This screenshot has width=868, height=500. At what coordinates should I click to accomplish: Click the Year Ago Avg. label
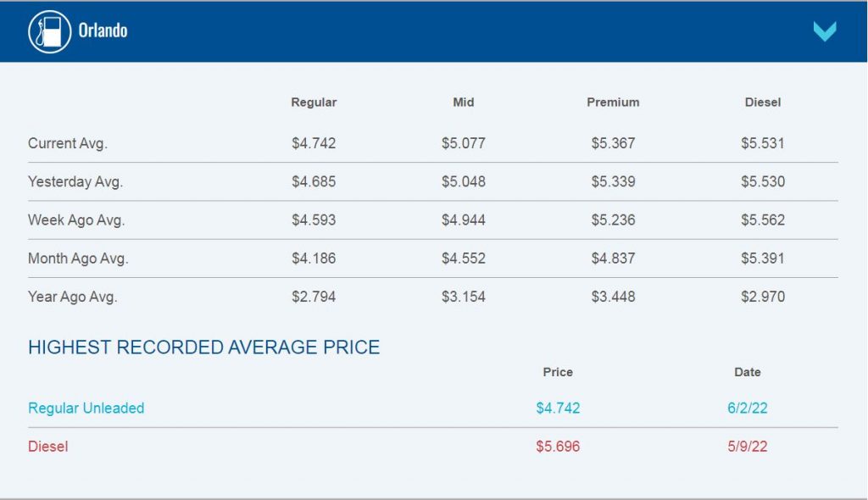(73, 297)
